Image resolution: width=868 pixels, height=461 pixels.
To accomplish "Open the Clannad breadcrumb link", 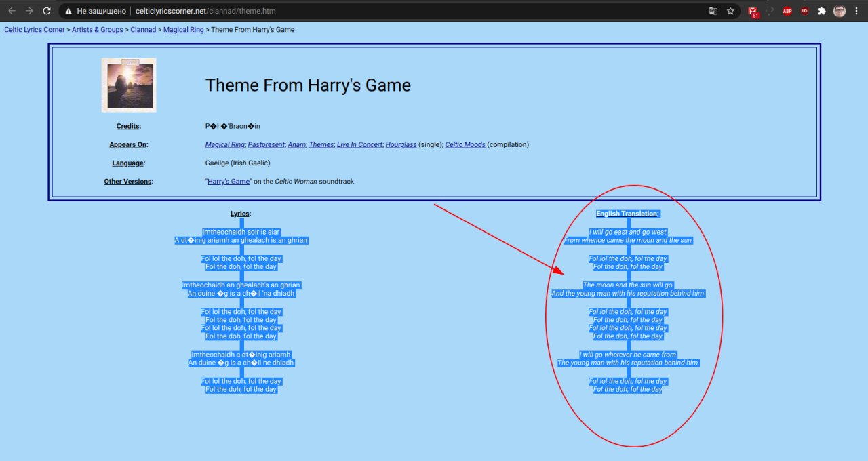I will [143, 30].
